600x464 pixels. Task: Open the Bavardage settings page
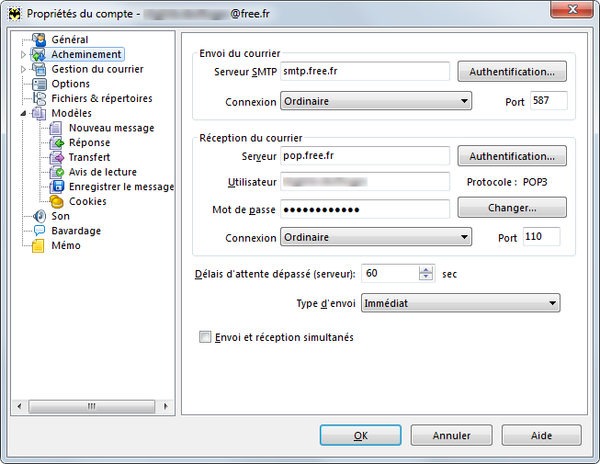tap(76, 231)
